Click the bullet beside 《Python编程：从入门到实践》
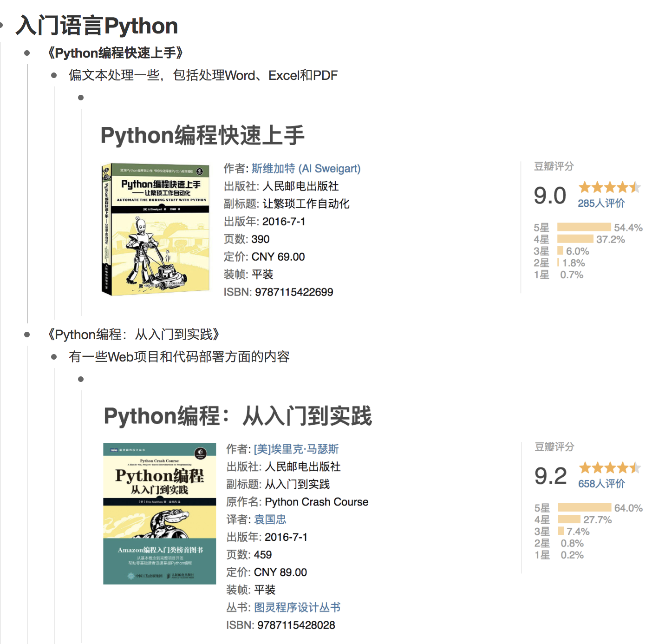This screenshot has height=644, width=652. [x=27, y=335]
